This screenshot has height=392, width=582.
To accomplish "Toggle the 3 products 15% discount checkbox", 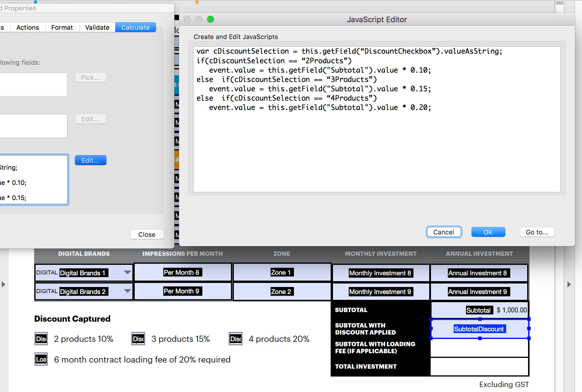I will [138, 339].
